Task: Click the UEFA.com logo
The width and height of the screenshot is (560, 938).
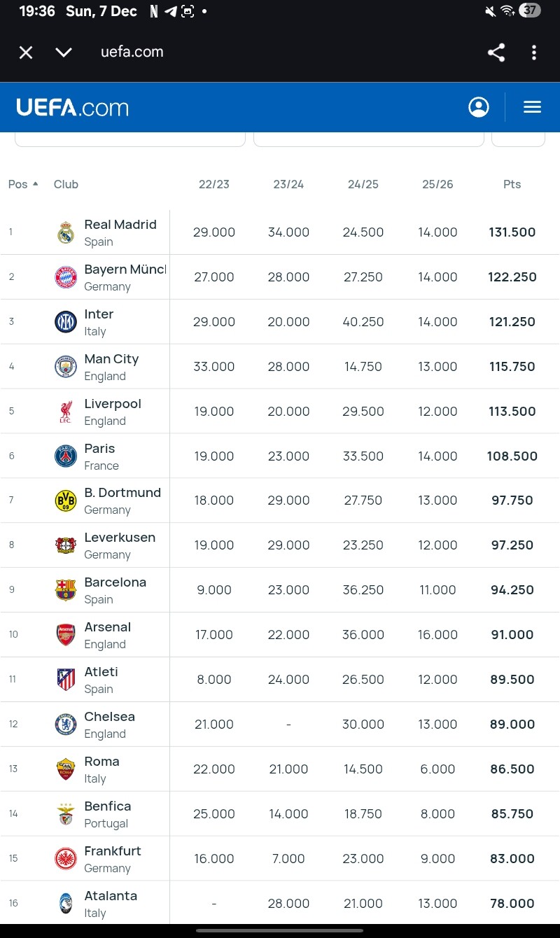Action: 73,108
